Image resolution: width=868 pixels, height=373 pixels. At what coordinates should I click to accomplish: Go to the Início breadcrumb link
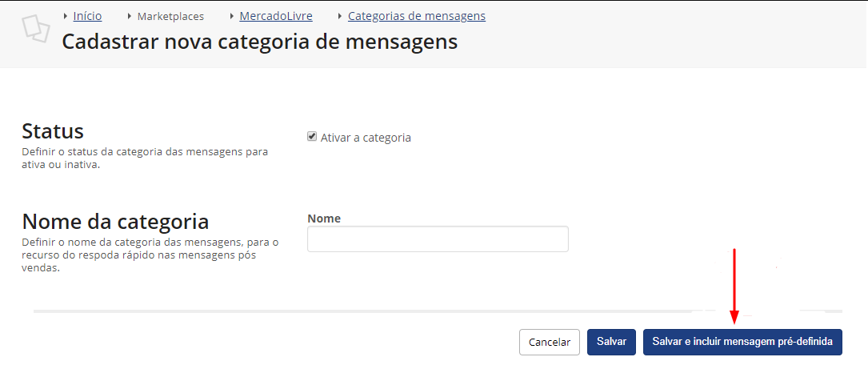point(87,17)
